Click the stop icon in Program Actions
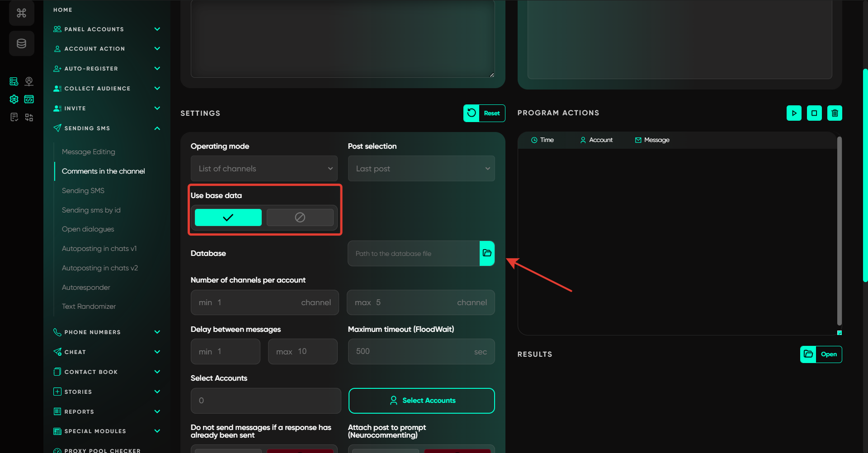This screenshot has width=868, height=453. tap(814, 113)
